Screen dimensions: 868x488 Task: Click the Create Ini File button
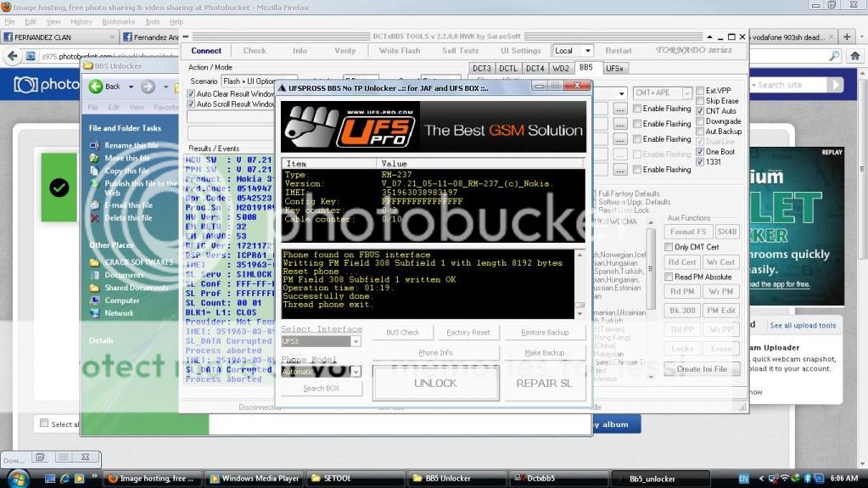pyautogui.click(x=702, y=369)
